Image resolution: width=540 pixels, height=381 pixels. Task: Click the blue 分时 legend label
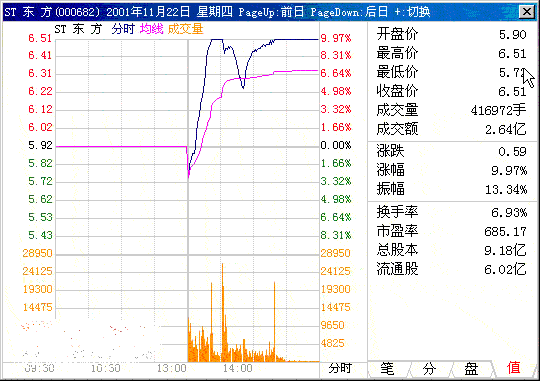(x=123, y=29)
